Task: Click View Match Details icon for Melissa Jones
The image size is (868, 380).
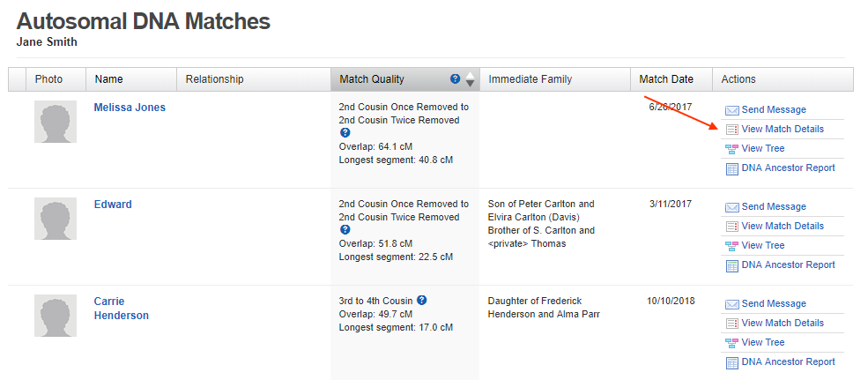Action: (731, 130)
